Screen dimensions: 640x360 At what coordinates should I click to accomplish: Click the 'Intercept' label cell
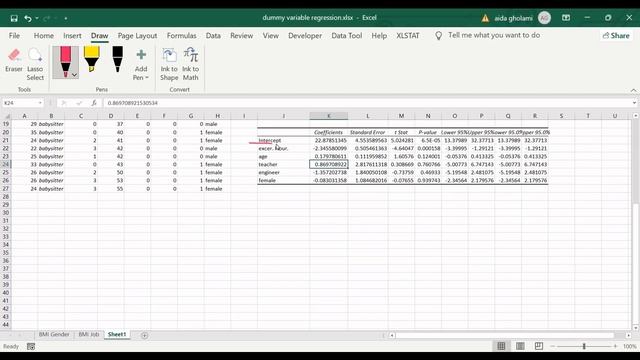[283, 140]
